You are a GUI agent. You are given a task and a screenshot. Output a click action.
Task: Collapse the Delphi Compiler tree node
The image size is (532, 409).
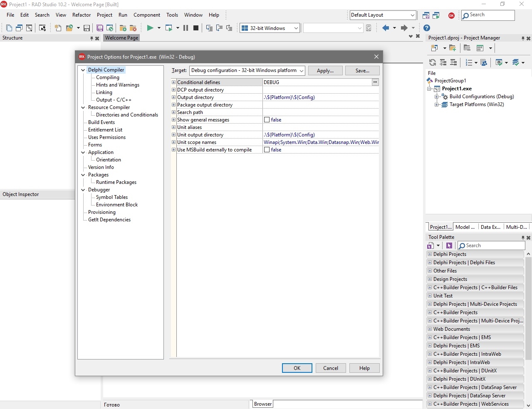pos(83,70)
